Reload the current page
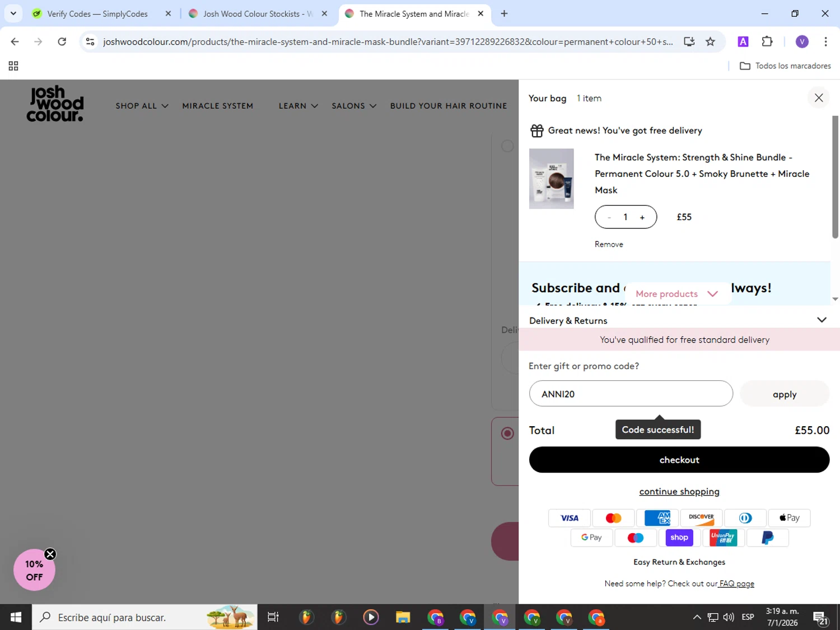This screenshot has width=840, height=630. click(x=62, y=41)
